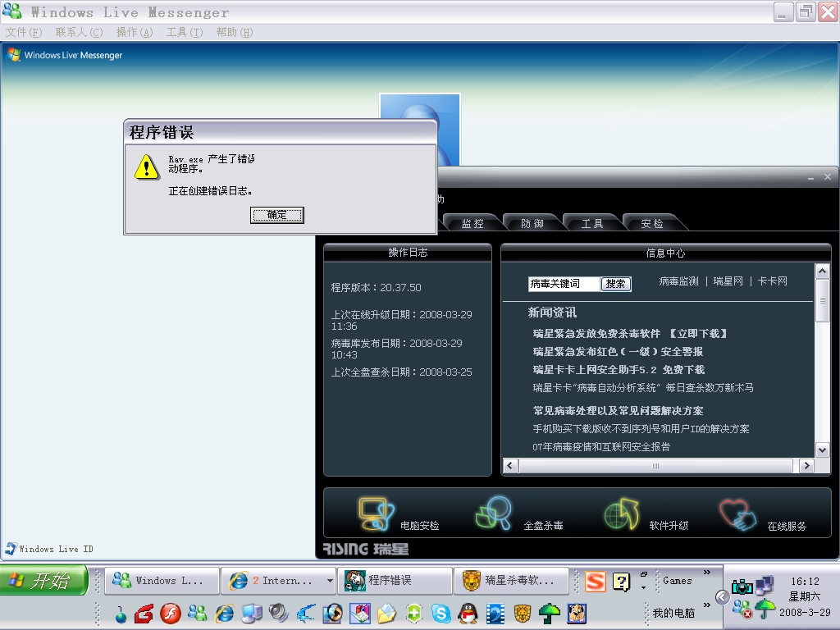The height and width of the screenshot is (630, 840).
Task: Open 瑞星卡卡上网安全助手5.2 免费下载 link
Action: tap(619, 370)
